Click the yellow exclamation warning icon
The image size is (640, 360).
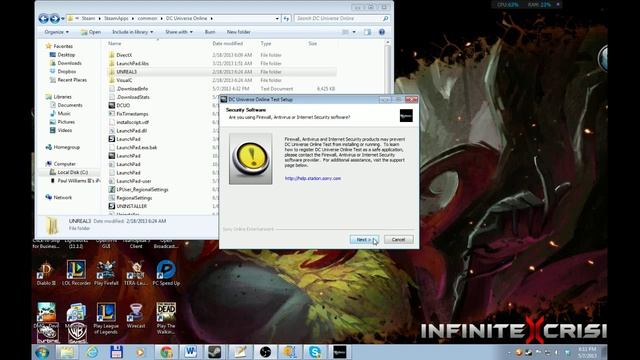[x=251, y=159]
